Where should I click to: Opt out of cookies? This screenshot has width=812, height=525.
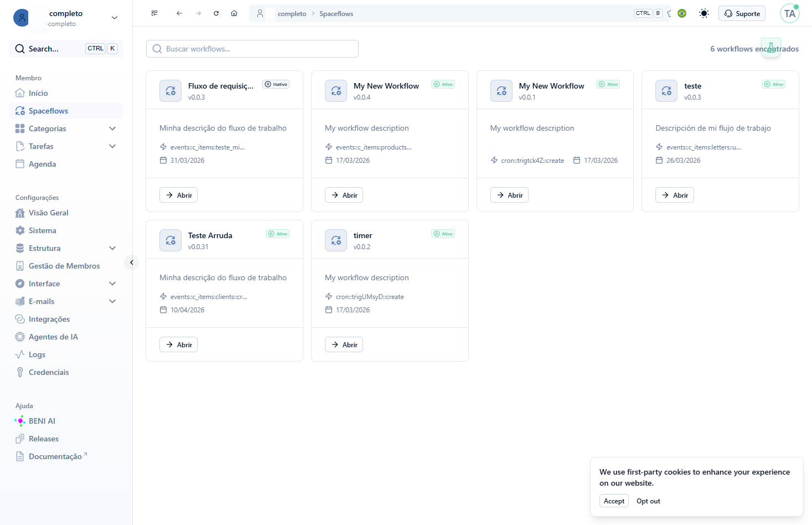pos(648,501)
